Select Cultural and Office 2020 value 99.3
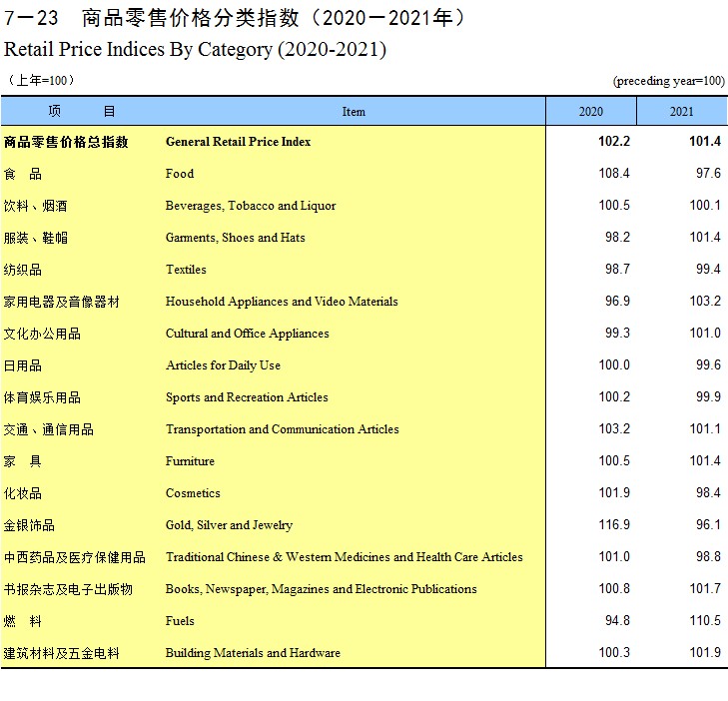This screenshot has width=728, height=701. click(617, 334)
